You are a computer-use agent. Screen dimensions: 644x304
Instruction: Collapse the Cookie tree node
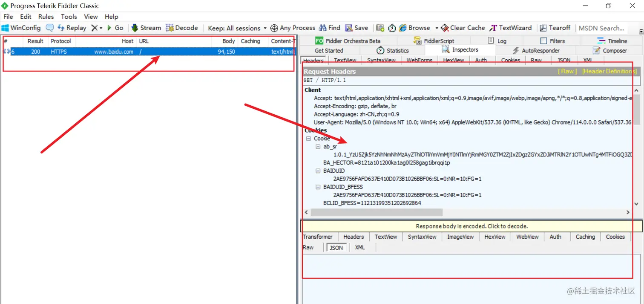pos(308,139)
